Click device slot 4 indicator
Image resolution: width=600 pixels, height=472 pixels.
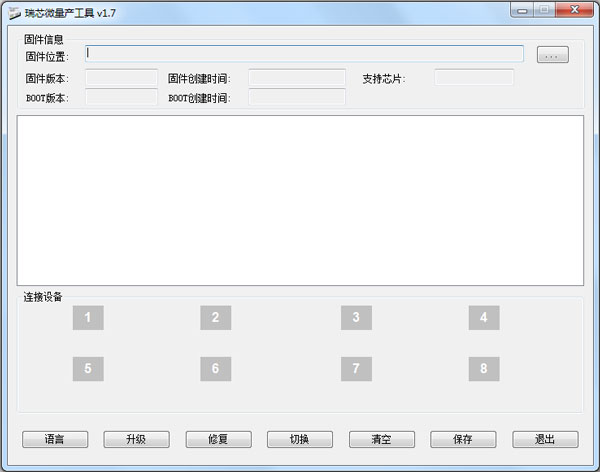point(484,317)
